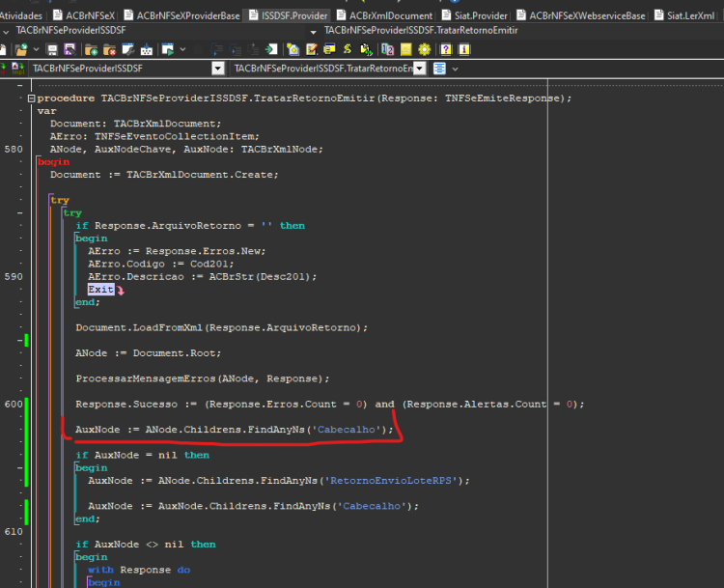The image size is (724, 588).
Task: Expand chevron left of TACBrNFSeProviderISSDSF breadcrumb
Action: (x=6, y=32)
